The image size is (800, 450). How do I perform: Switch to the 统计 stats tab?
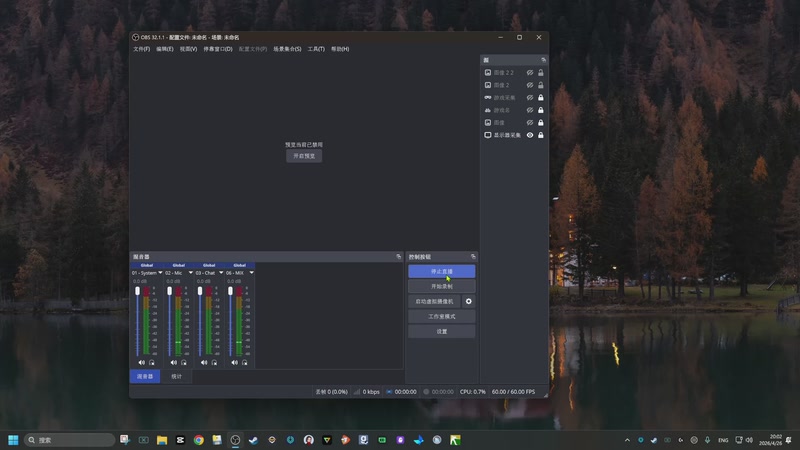pyautogui.click(x=176, y=377)
